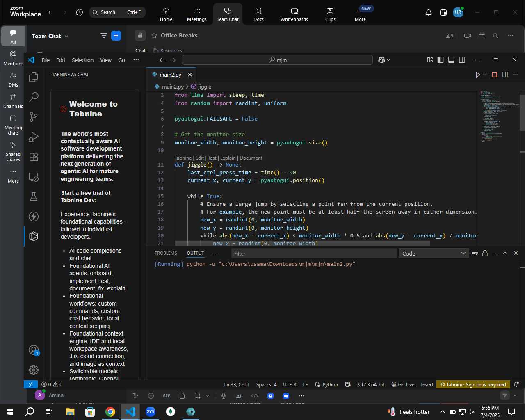Open editor More Actions ellipsis
This screenshot has height=420, width=525.
pos(516,75)
